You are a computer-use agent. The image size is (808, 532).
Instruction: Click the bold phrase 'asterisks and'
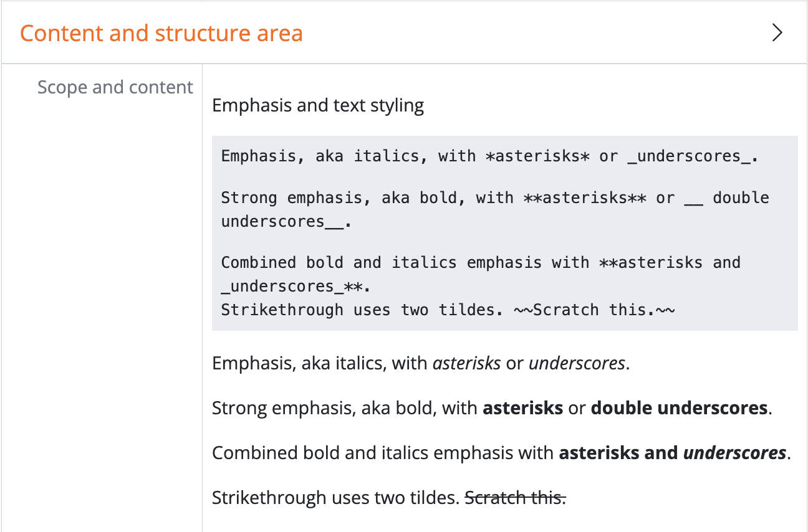(618, 453)
